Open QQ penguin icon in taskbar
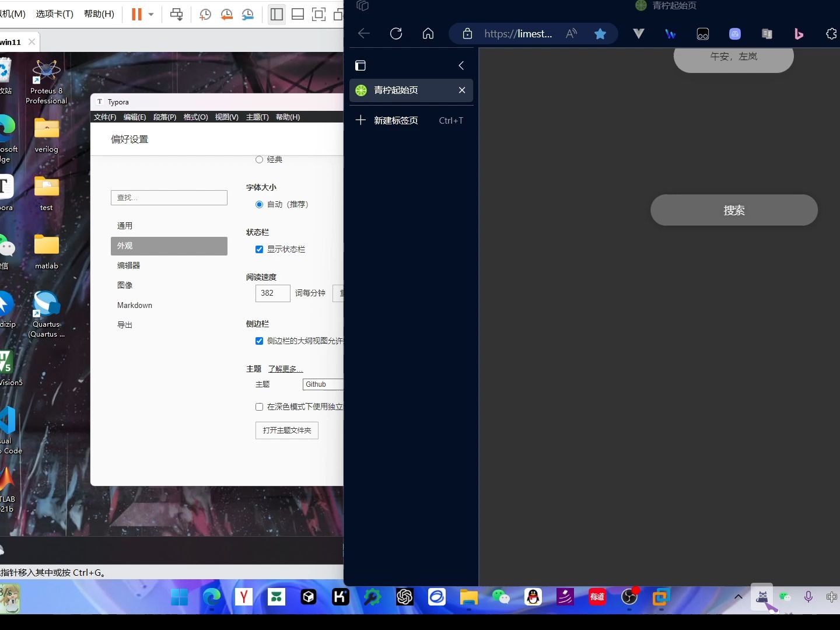 click(533, 597)
